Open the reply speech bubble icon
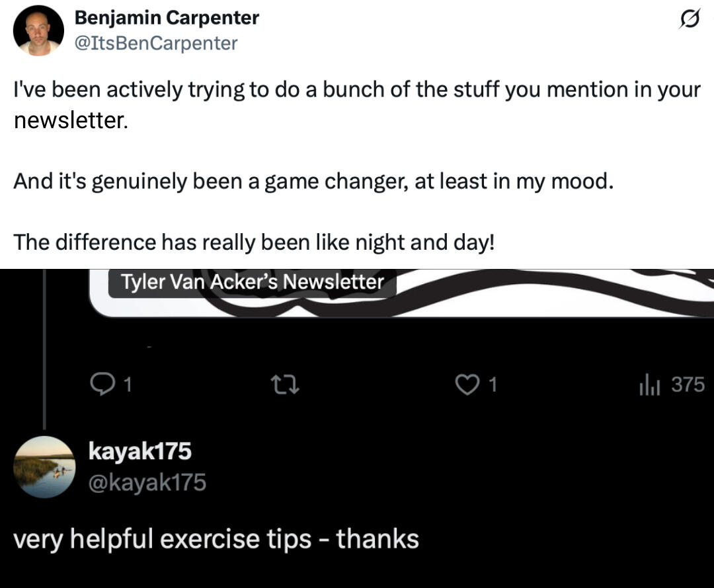The width and height of the screenshot is (714, 588). (102, 385)
